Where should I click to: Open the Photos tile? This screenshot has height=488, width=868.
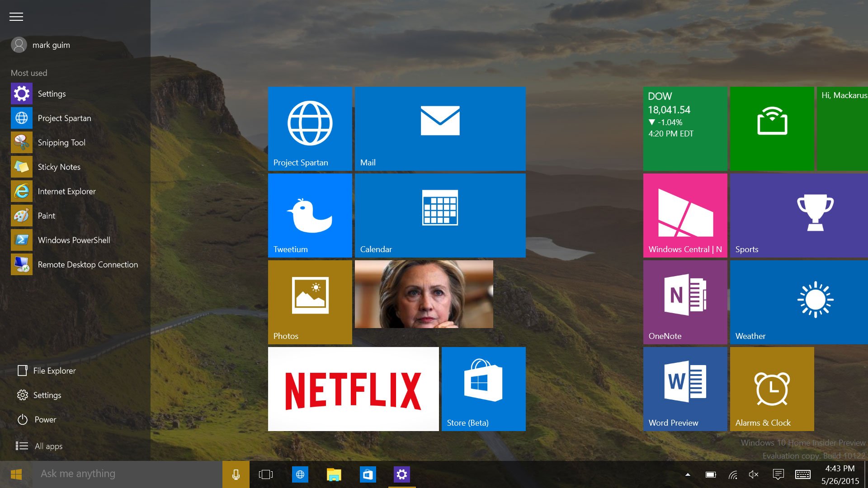pyautogui.click(x=310, y=302)
